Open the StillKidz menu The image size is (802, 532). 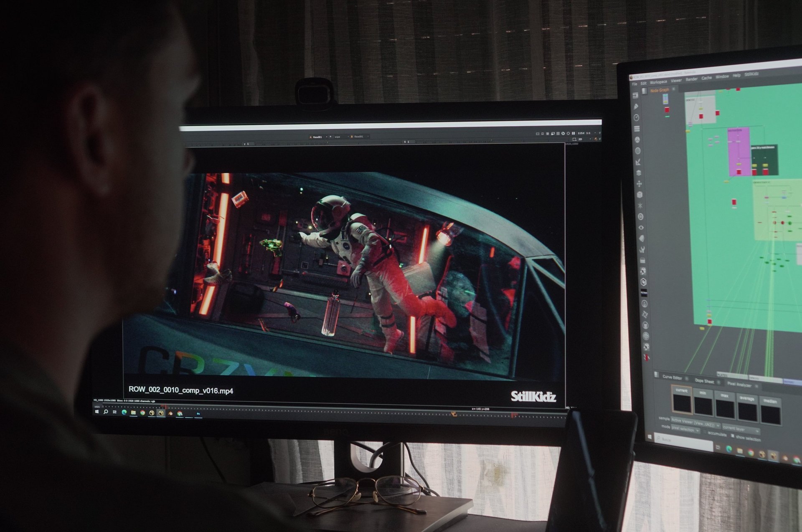click(x=751, y=74)
